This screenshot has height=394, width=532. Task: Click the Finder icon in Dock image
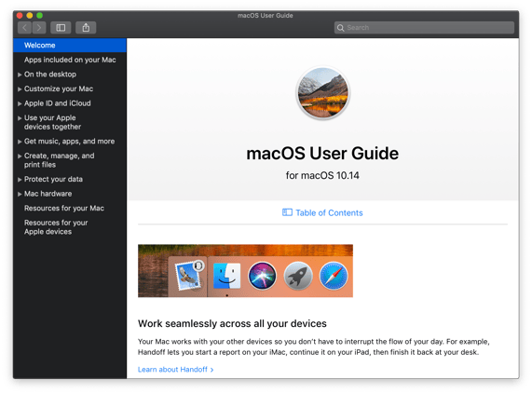click(227, 276)
